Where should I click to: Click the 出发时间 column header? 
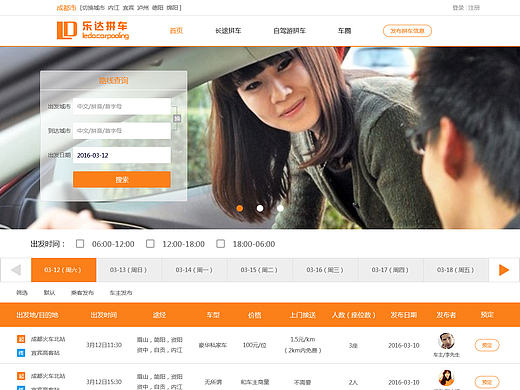pos(104,315)
